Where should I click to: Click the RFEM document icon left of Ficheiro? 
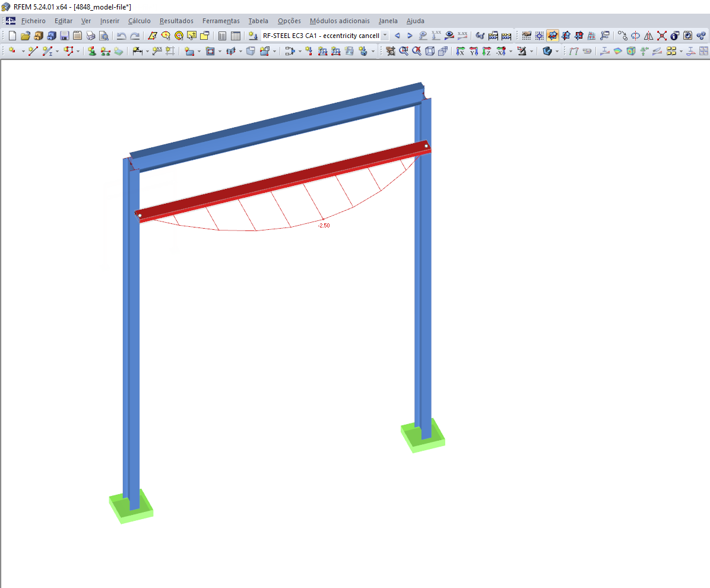coord(11,21)
